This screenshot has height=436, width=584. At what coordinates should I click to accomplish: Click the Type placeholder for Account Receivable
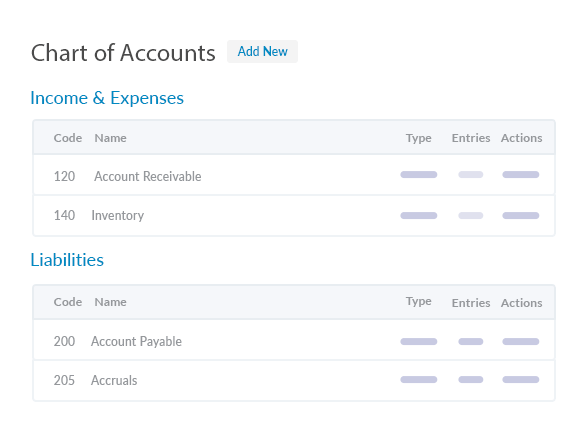(419, 175)
